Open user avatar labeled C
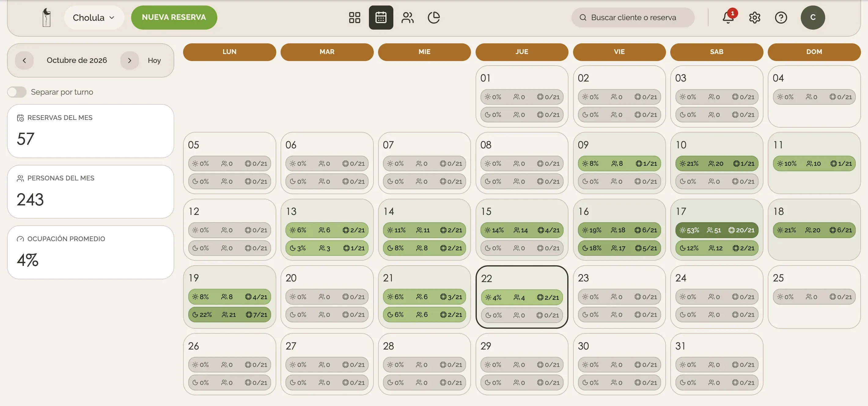Image resolution: width=868 pixels, height=406 pixels. pos(813,17)
